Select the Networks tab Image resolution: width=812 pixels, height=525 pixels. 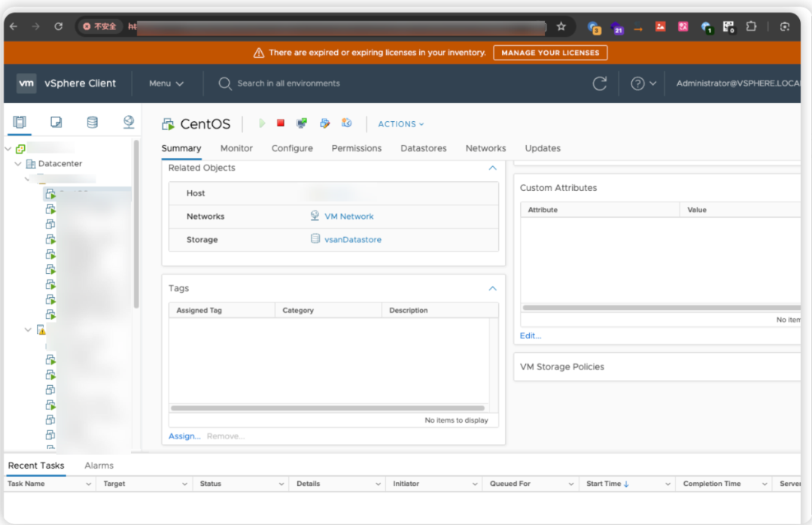tap(485, 148)
